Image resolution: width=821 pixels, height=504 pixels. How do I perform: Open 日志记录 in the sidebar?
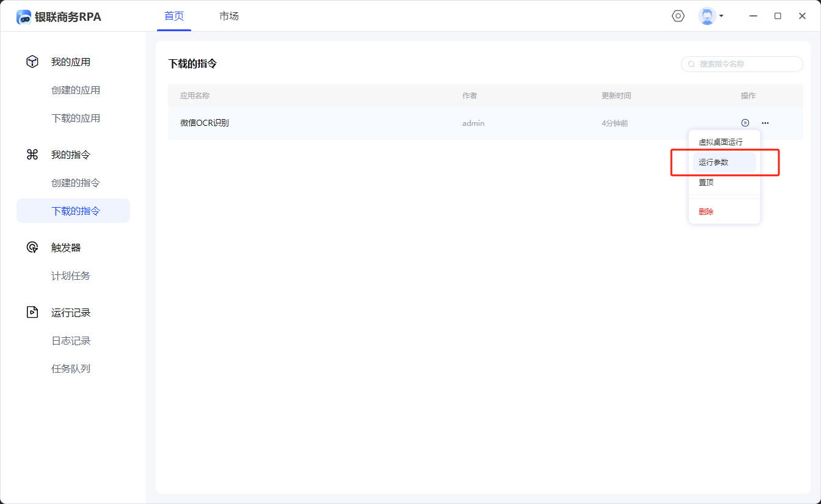pyautogui.click(x=71, y=340)
